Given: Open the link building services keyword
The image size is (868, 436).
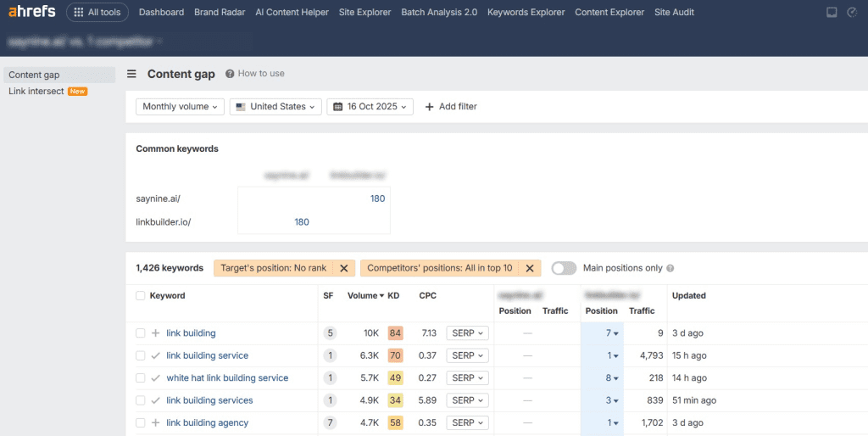Looking at the screenshot, I should (209, 400).
